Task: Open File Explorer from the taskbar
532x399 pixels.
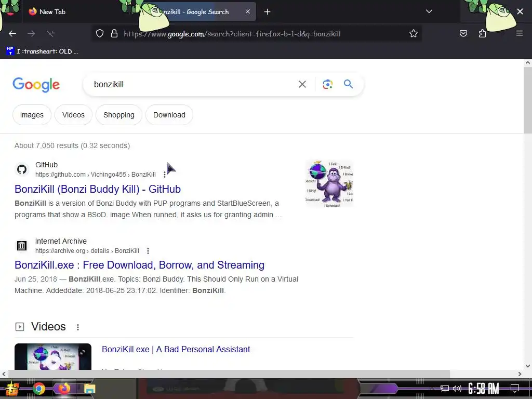Action: coord(90,389)
